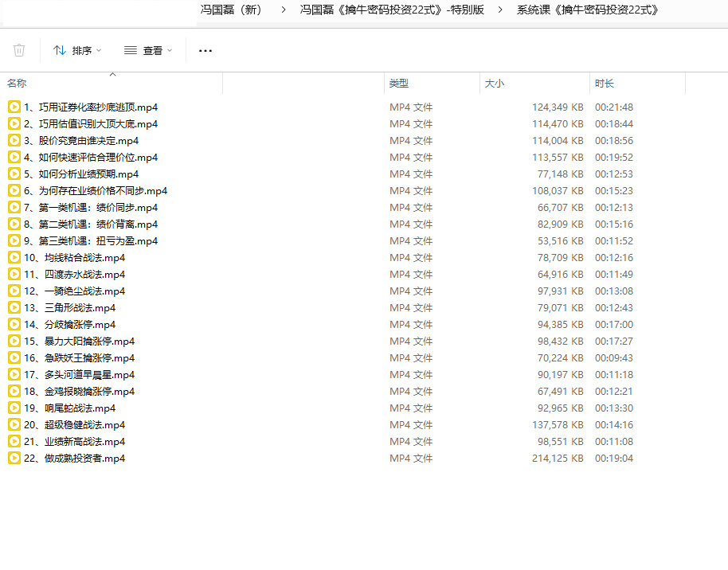Click video icon for 3、股价究竟由谁决定.mp4
The width and height of the screenshot is (728, 570).
coord(14,141)
